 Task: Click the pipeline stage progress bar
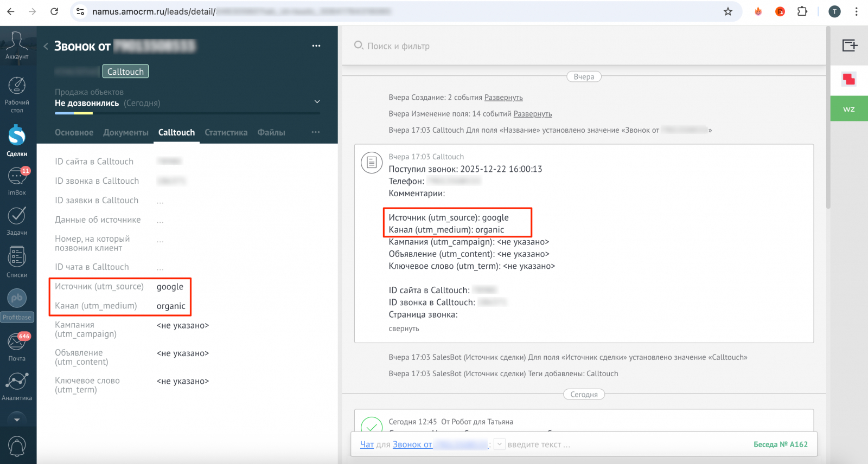click(x=187, y=113)
